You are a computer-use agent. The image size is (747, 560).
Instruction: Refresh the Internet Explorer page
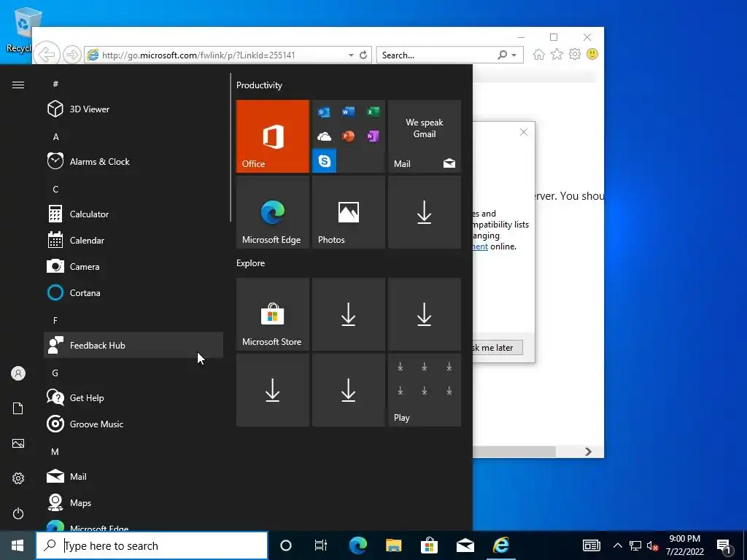pos(363,55)
